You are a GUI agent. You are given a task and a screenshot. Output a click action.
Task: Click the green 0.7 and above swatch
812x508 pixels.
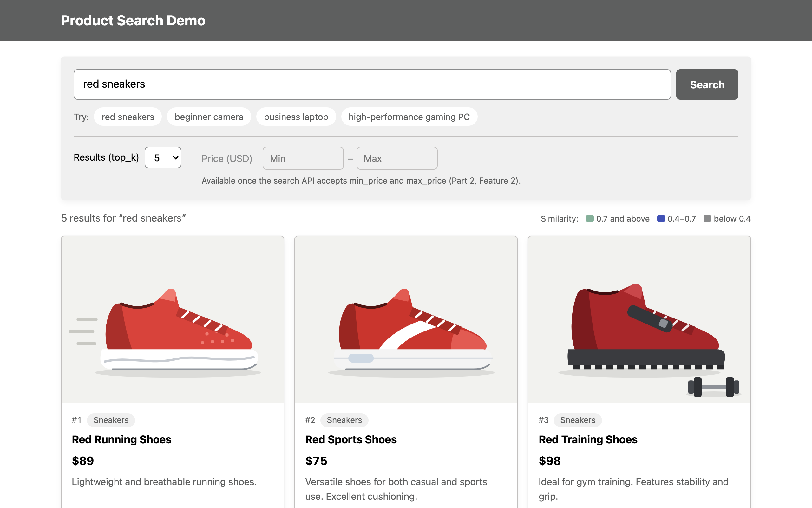coord(590,218)
